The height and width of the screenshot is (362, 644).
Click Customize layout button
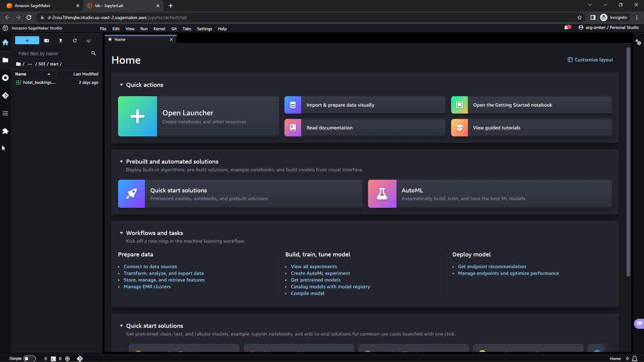tap(590, 60)
